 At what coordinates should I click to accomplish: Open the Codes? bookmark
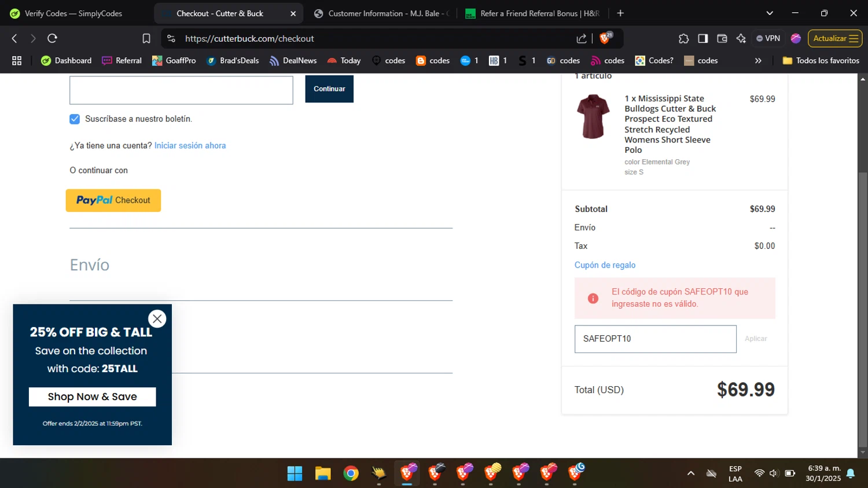tap(654, 60)
